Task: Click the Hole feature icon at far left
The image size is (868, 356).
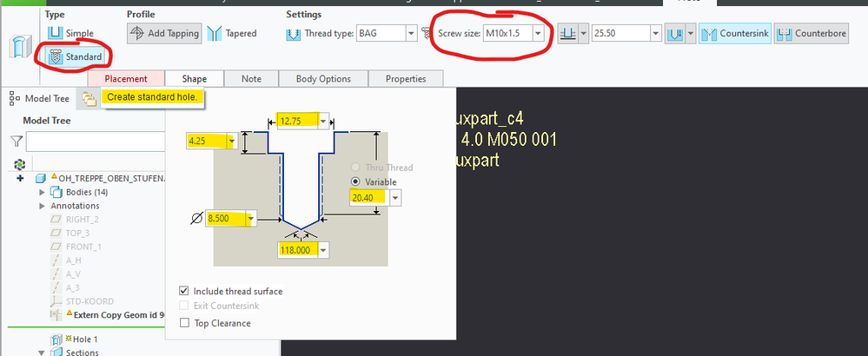Action: click(17, 46)
